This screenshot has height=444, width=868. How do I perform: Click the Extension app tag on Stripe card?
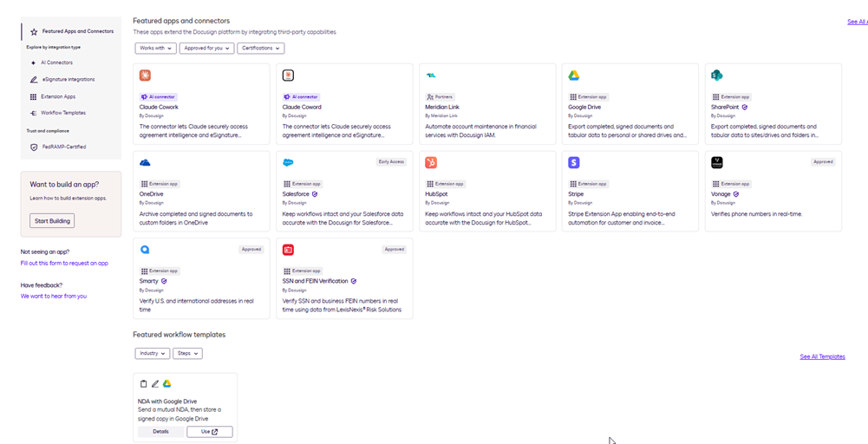[589, 184]
